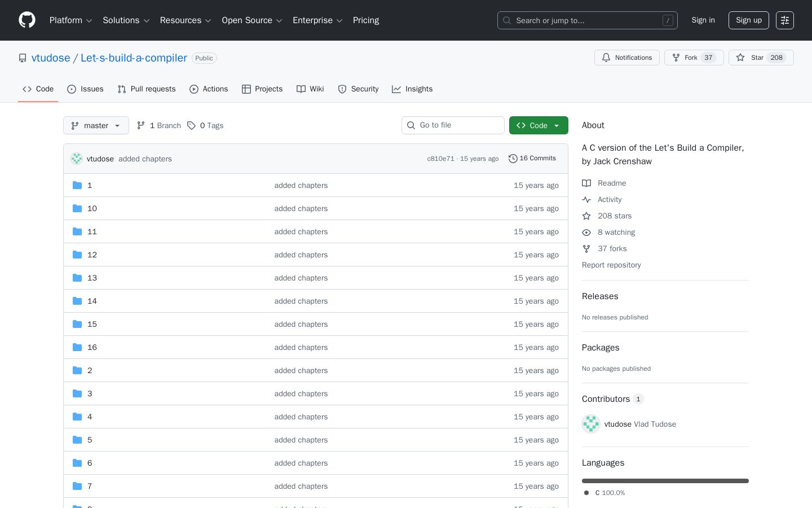Screen dimensions: 812x508
Task: Open folder named 4
Action: (x=90, y=417)
